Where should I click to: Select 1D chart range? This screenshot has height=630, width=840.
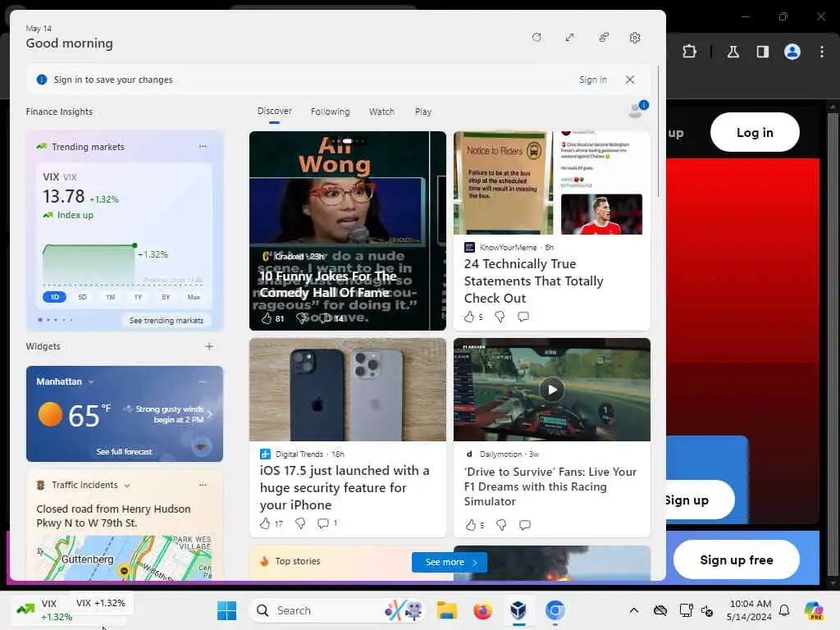coord(55,297)
